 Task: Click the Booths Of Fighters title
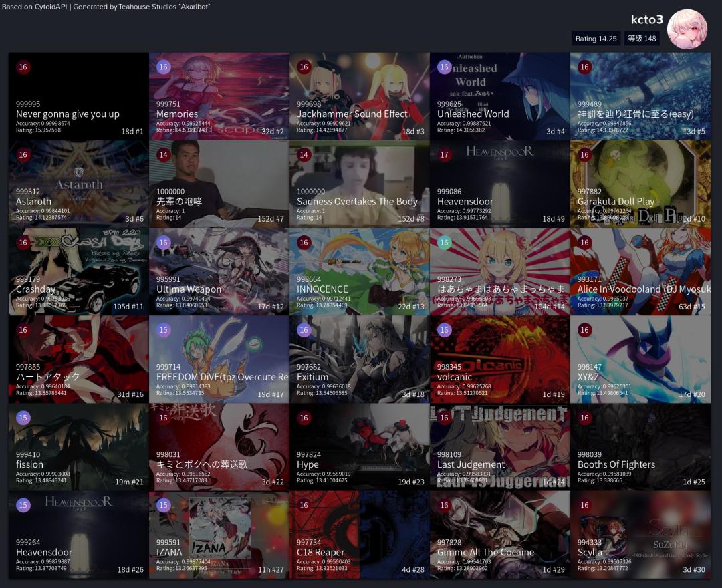616,464
